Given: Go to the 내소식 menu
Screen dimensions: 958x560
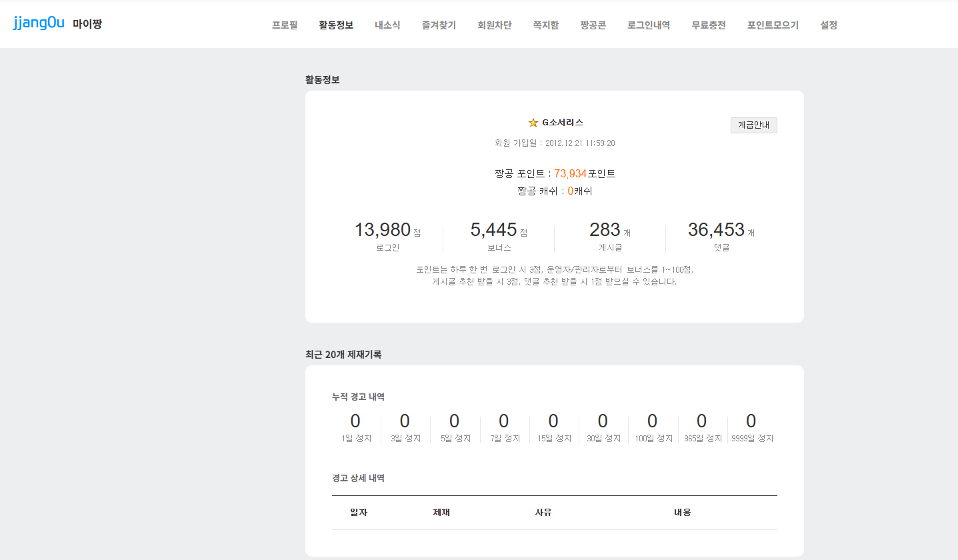Looking at the screenshot, I should point(387,25).
